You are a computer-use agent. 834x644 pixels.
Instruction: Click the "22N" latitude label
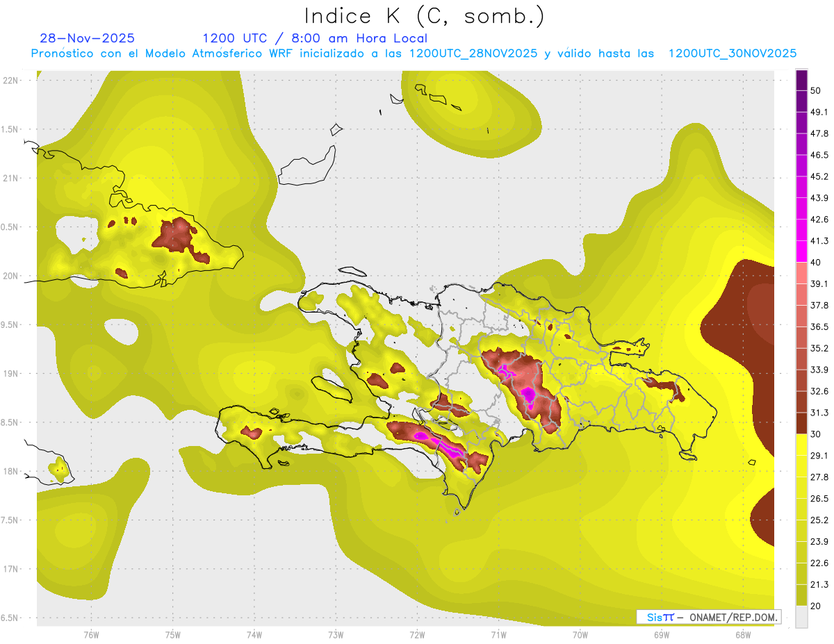click(x=11, y=81)
